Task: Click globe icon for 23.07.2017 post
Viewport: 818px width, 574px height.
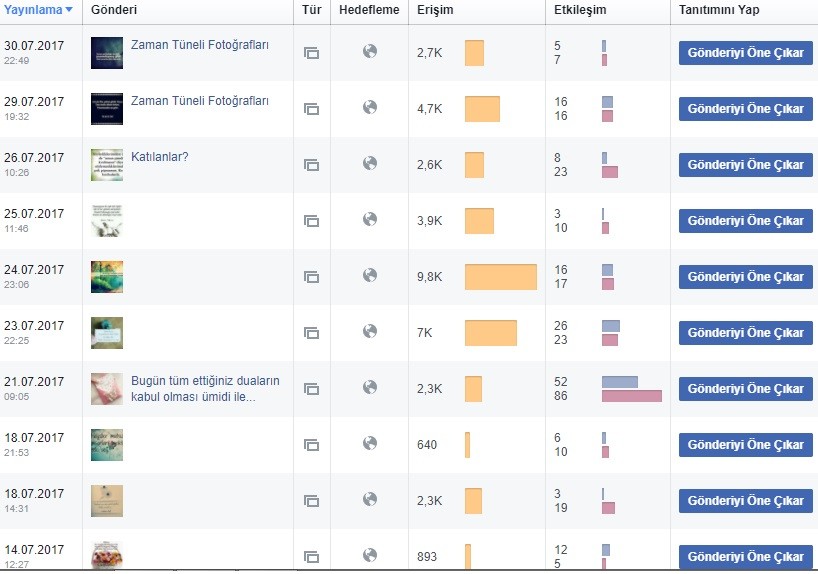Action: [x=370, y=331]
